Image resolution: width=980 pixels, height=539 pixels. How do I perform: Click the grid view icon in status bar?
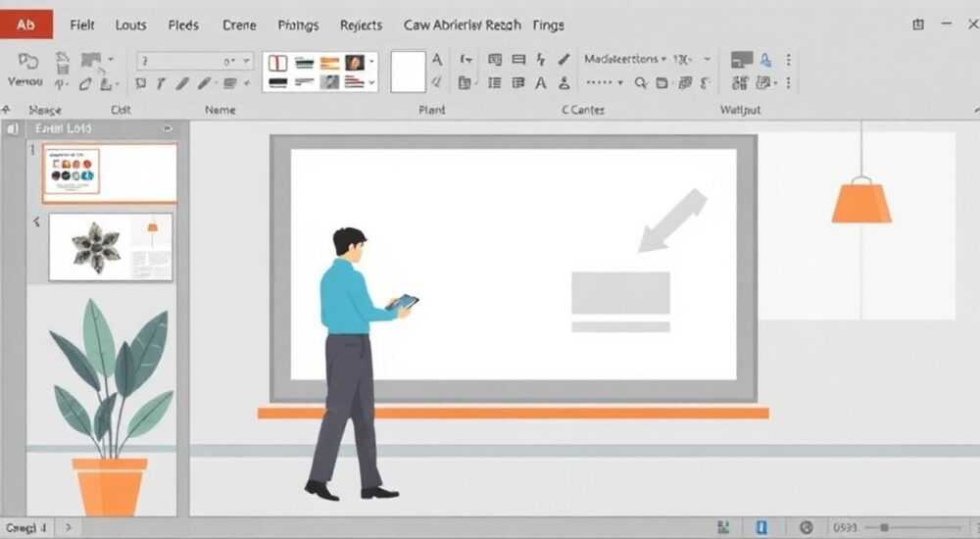(x=724, y=528)
